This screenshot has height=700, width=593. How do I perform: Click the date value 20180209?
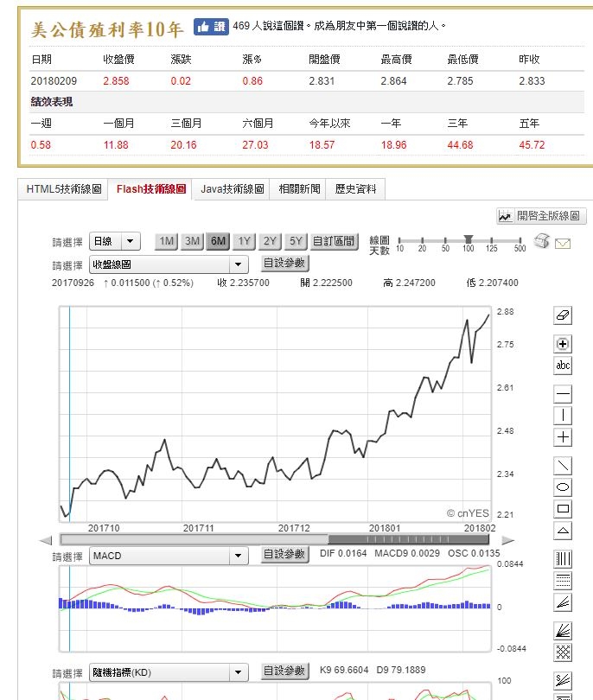pyautogui.click(x=54, y=81)
